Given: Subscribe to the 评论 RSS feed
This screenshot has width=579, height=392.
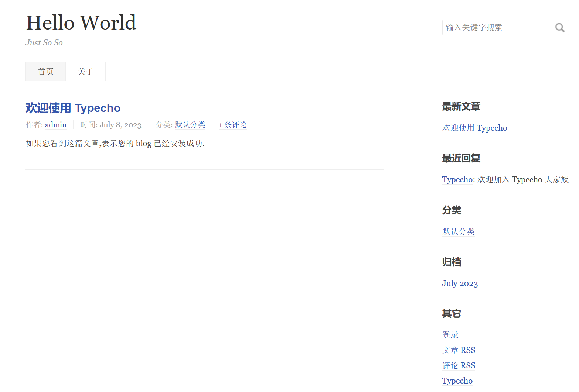Looking at the screenshot, I should [459, 365].
